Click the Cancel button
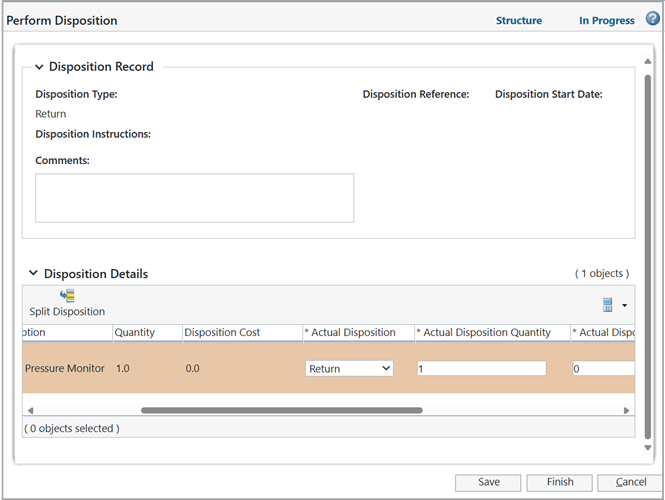The width and height of the screenshot is (665, 500). (x=630, y=483)
